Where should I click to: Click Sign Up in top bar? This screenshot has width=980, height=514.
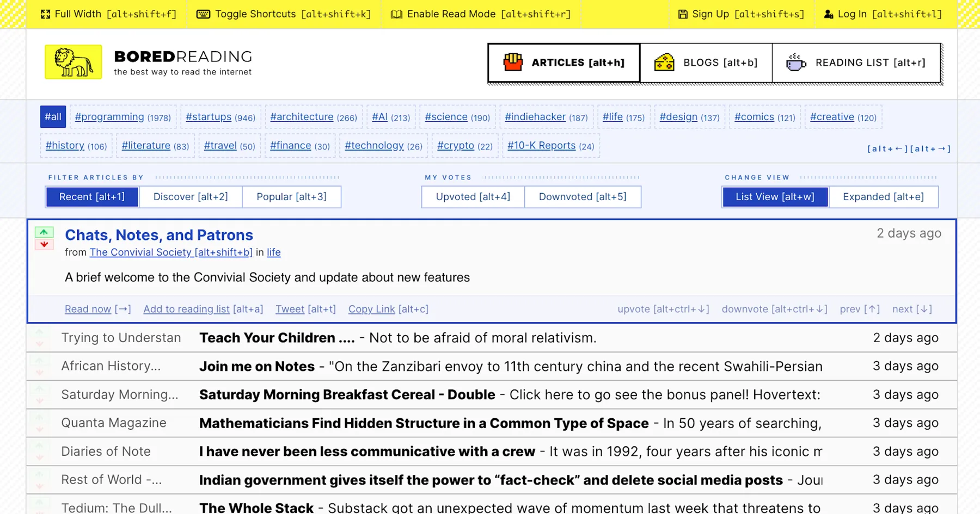point(741,14)
